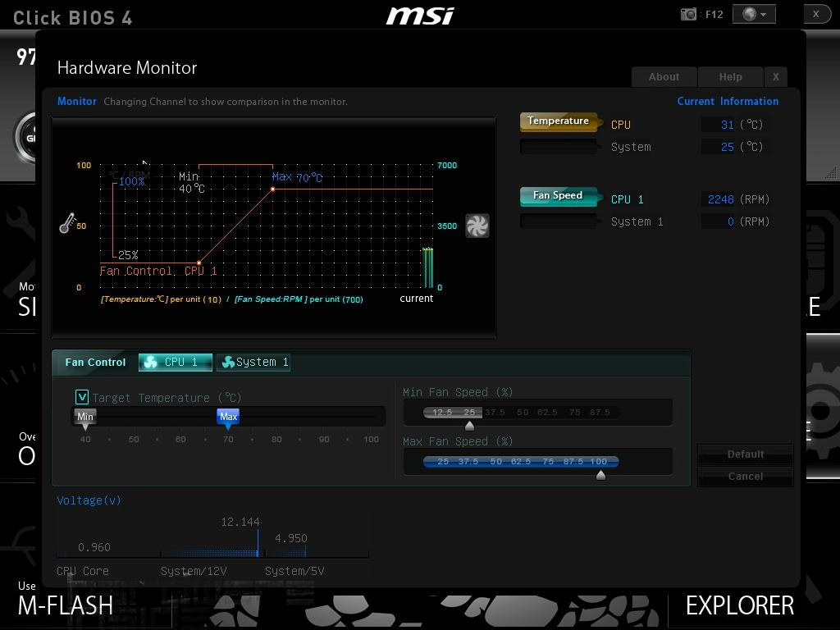Click the Max temperature slider handle
The image size is (840, 630).
pos(228,418)
